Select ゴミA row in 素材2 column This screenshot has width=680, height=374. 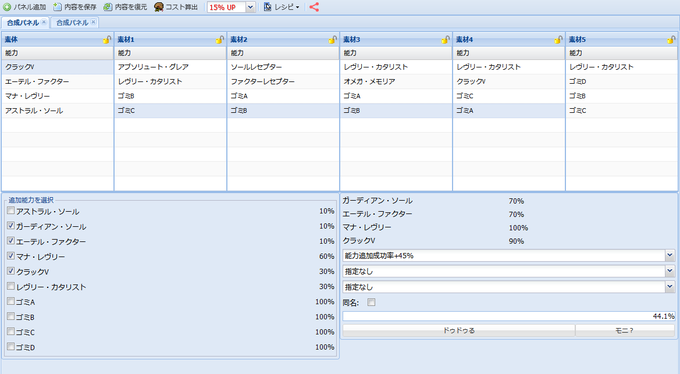[x=283, y=96]
